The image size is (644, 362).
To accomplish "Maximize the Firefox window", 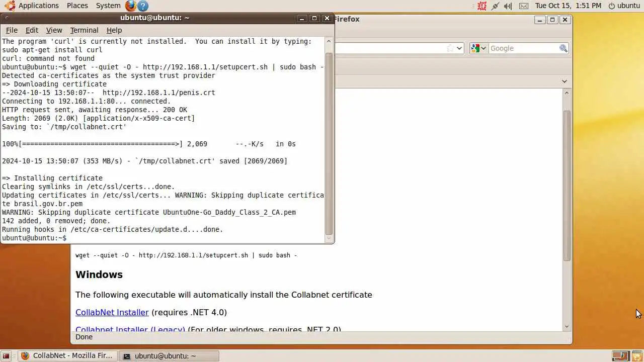I will point(552,20).
